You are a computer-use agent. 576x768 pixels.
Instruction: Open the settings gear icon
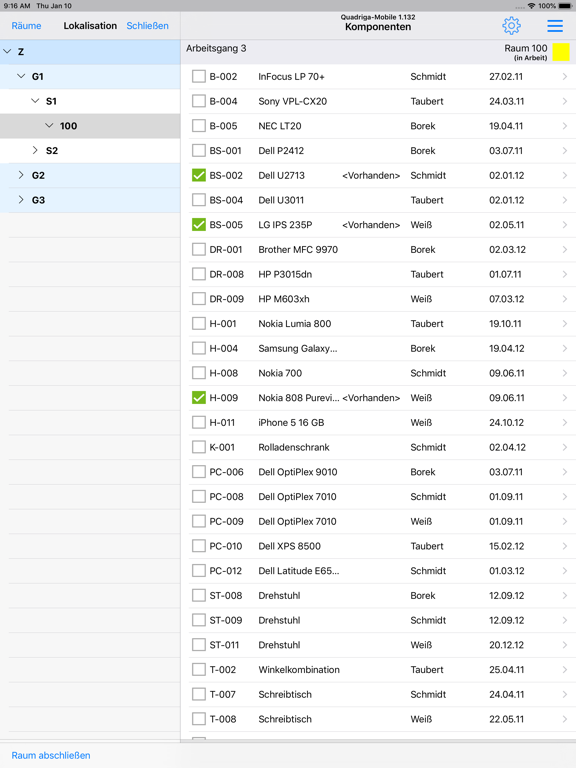click(x=511, y=26)
